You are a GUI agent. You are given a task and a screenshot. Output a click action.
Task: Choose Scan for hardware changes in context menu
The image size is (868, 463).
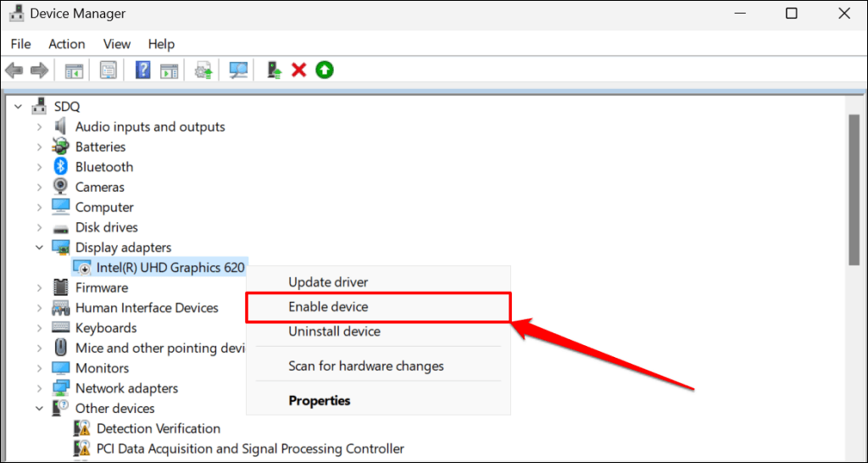click(x=378, y=366)
